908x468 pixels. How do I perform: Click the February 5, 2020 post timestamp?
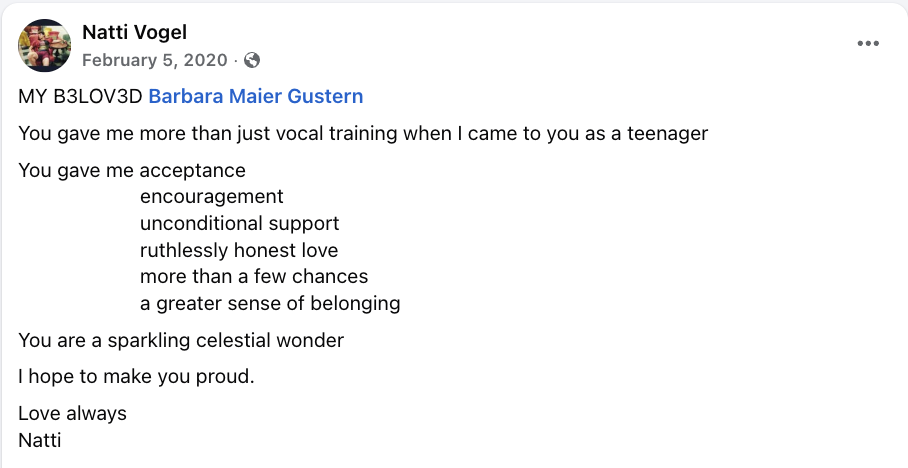pos(154,60)
